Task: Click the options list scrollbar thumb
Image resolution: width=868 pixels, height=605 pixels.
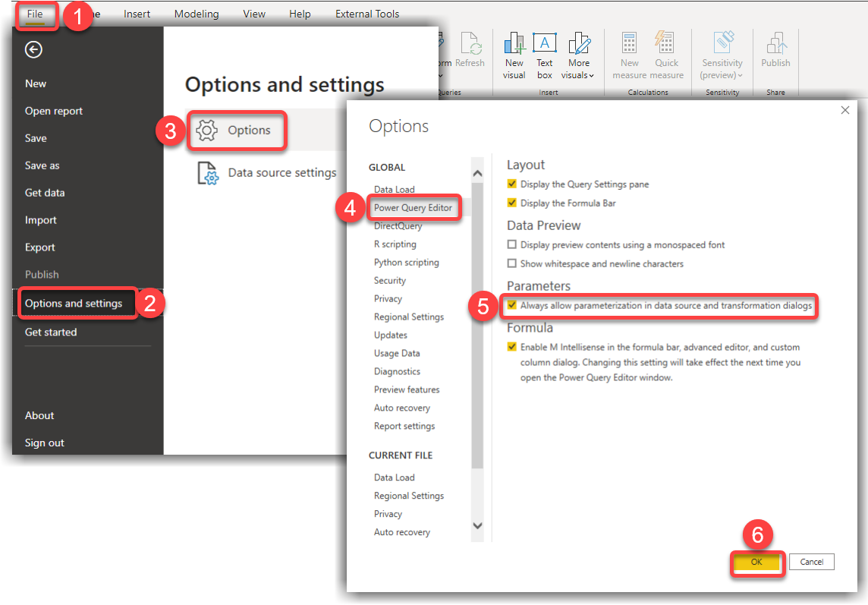Action: (477, 327)
